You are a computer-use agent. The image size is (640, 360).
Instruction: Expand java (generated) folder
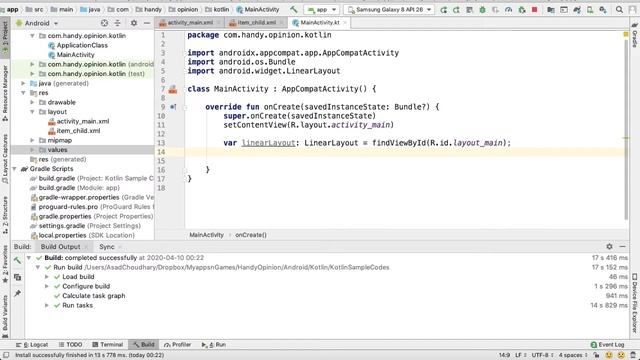(x=23, y=83)
